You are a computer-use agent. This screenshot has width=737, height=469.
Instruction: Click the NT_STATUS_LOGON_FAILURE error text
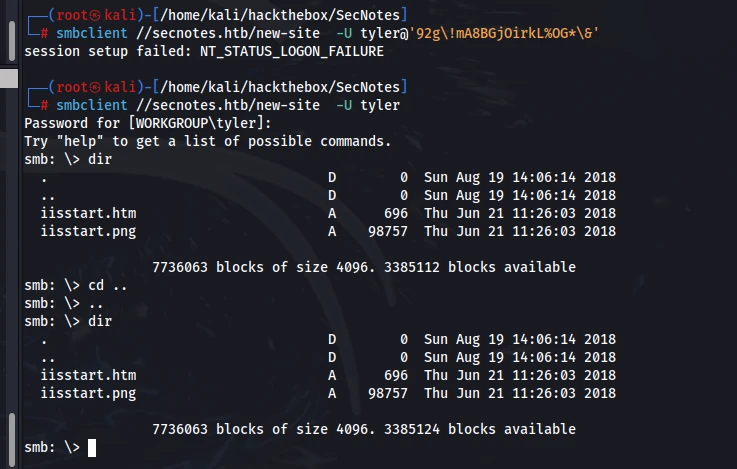click(292, 51)
